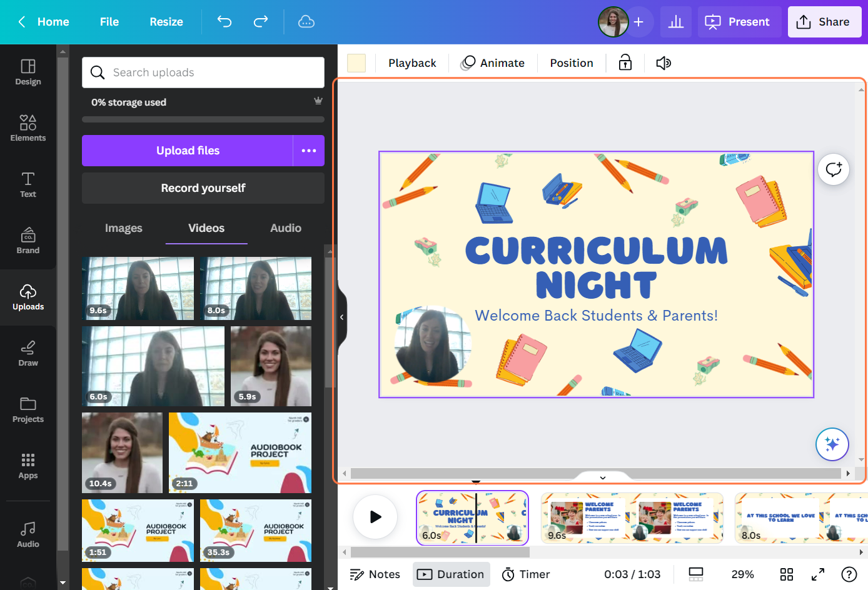This screenshot has height=590, width=868.
Task: Open the Projects panel
Action: pos(28,410)
